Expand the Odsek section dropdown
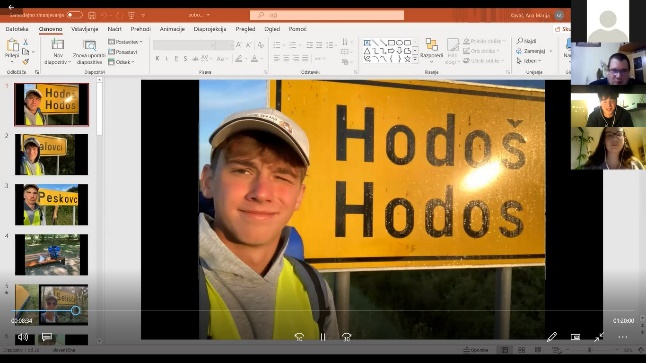 [121, 62]
